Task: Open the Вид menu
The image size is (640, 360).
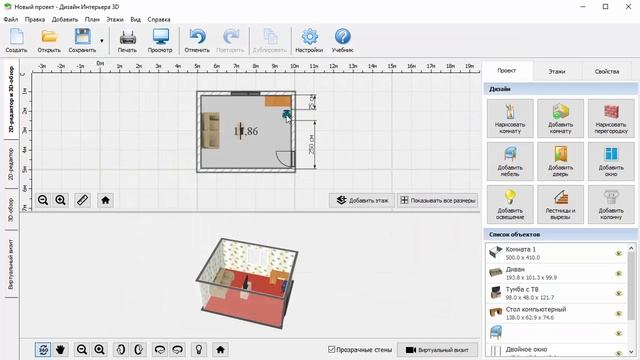Action: pos(136,19)
